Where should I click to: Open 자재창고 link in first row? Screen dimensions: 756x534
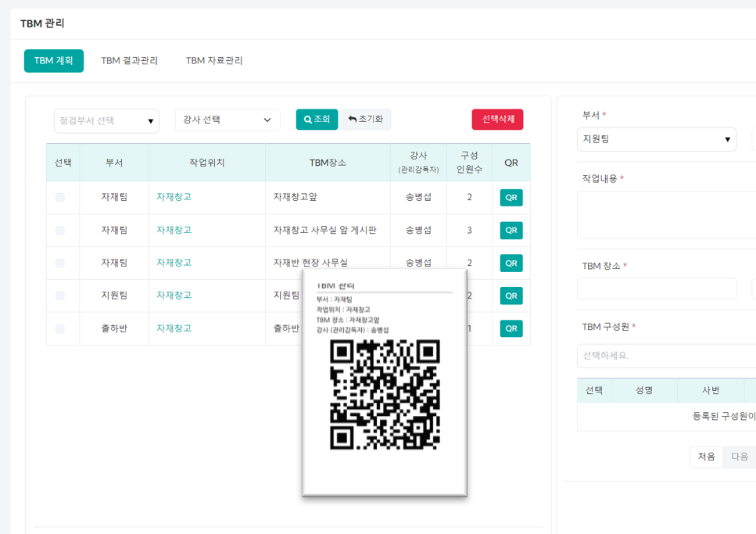(174, 197)
